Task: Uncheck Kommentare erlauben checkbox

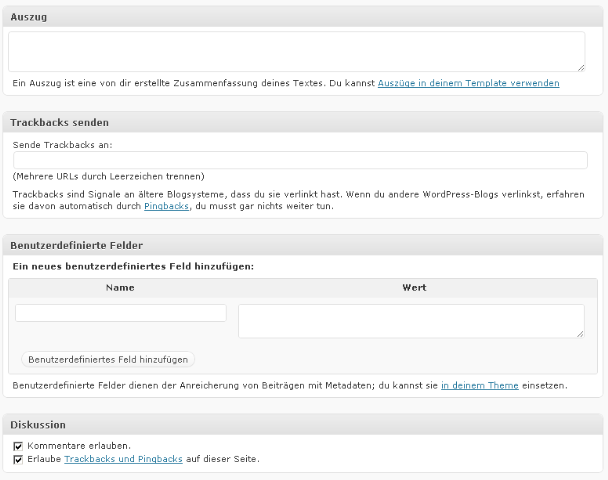Action: click(x=18, y=446)
